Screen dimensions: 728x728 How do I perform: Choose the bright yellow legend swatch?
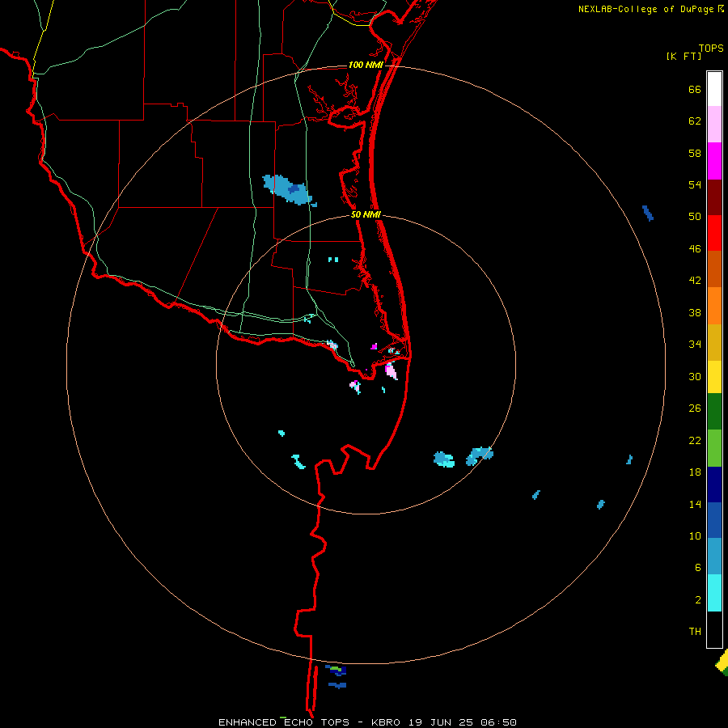714,376
